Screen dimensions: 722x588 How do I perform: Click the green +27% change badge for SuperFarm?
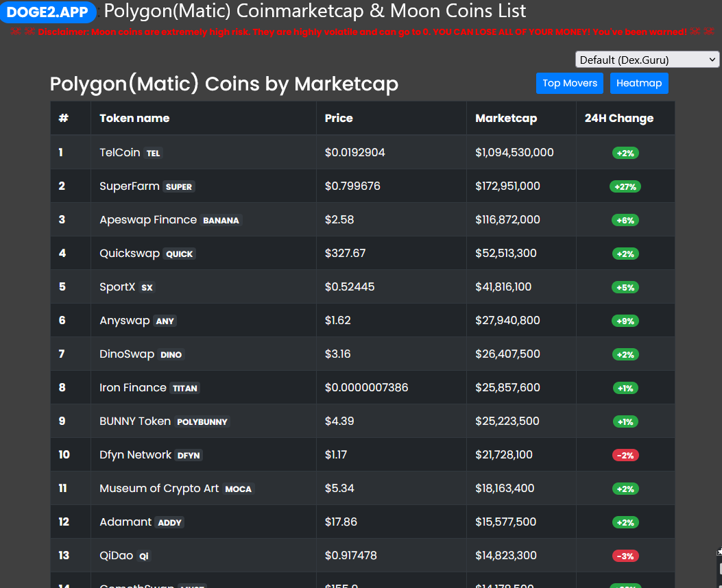click(625, 186)
